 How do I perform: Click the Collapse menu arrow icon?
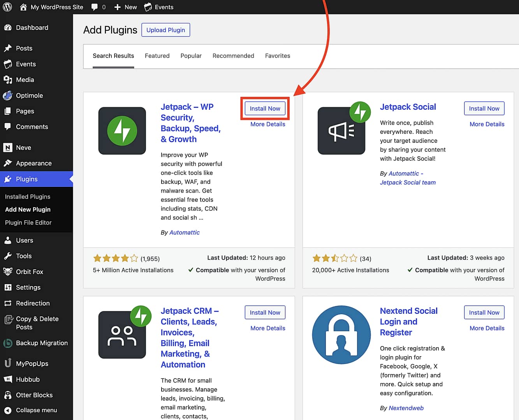coord(8,410)
